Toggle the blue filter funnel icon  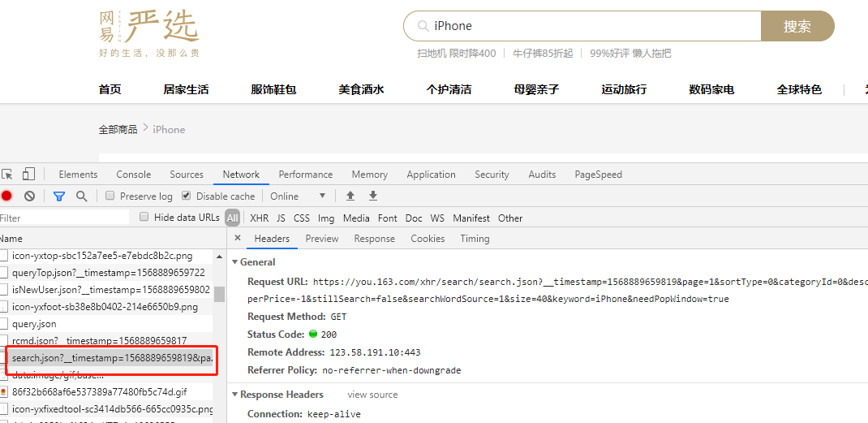58,196
